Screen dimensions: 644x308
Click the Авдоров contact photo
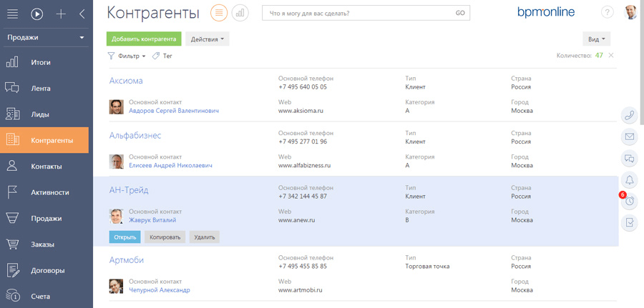pyautogui.click(x=116, y=107)
